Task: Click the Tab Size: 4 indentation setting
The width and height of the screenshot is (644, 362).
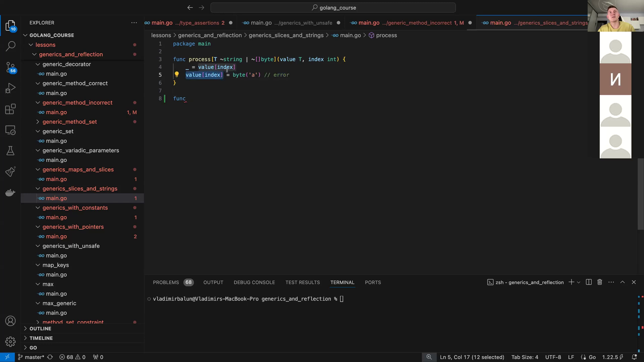Action: pos(525,357)
